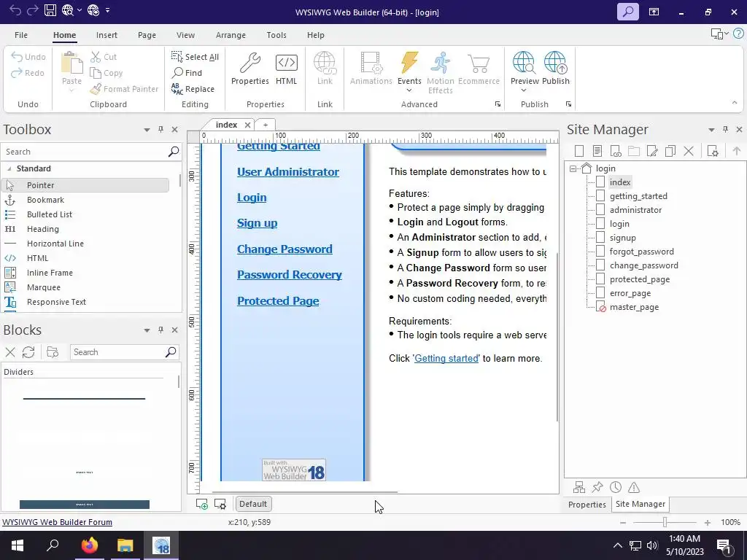Pin the Site Manager panel

tap(725, 130)
